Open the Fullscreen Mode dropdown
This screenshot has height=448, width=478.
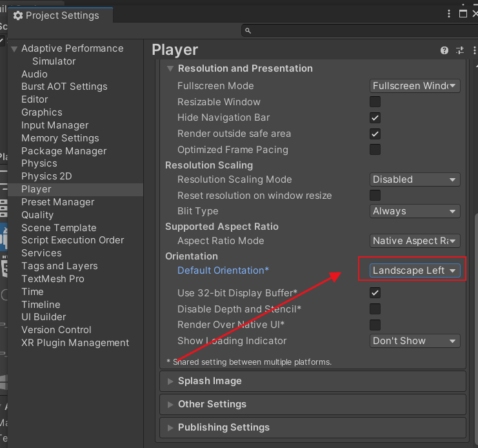point(415,86)
